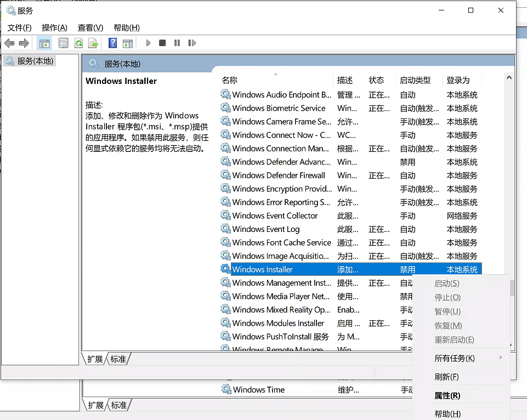Stop the service with the square icon
The image size is (527, 420).
point(162,43)
